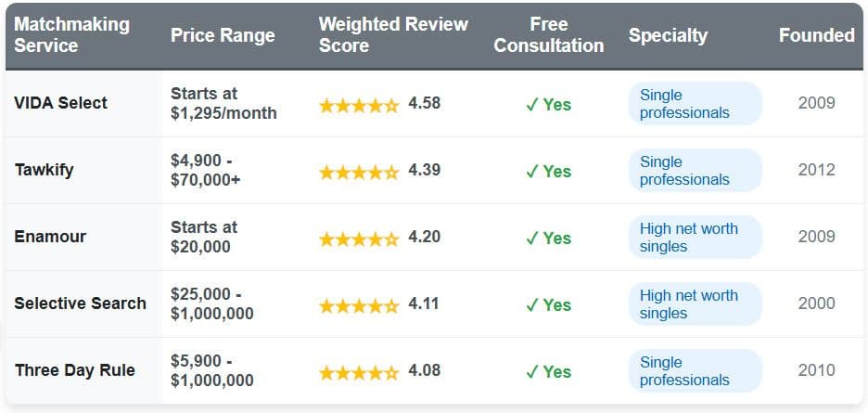Open the VIDA Select service name
Screen dimensions: 868x413
tap(61, 103)
